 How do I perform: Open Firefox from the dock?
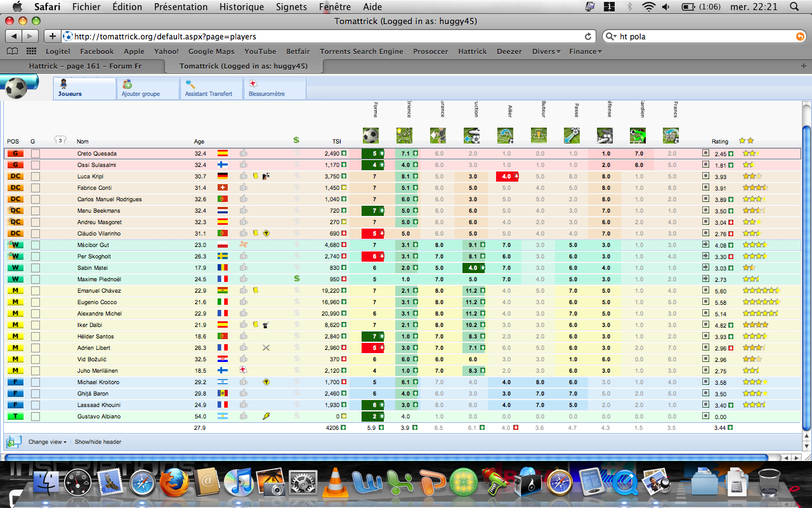click(175, 483)
